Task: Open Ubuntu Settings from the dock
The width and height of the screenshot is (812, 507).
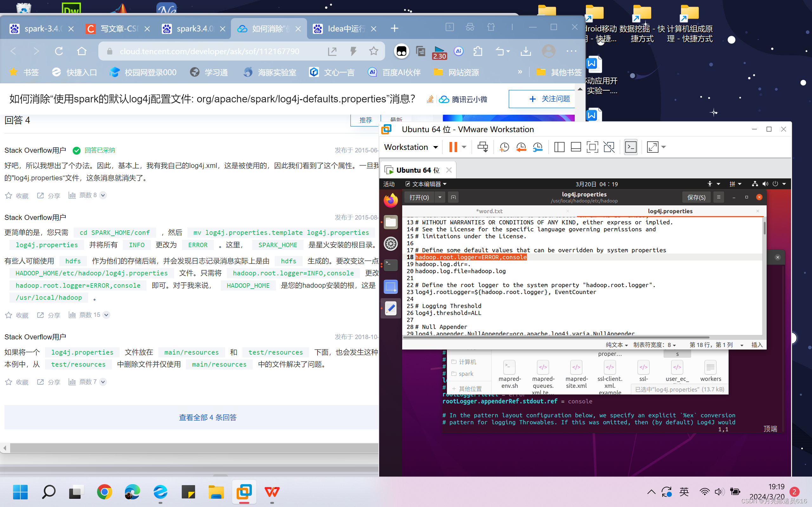Action: [390, 244]
